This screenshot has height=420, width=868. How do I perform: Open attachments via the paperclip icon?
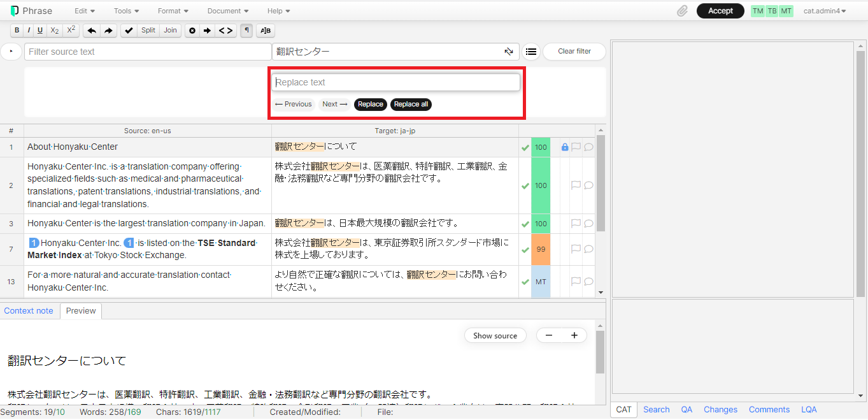[682, 11]
